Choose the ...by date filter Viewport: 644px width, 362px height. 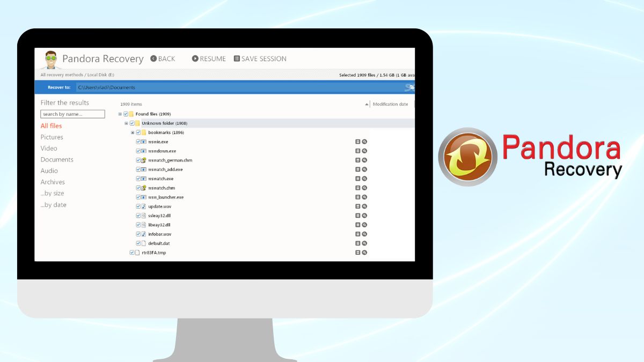[x=54, y=205]
